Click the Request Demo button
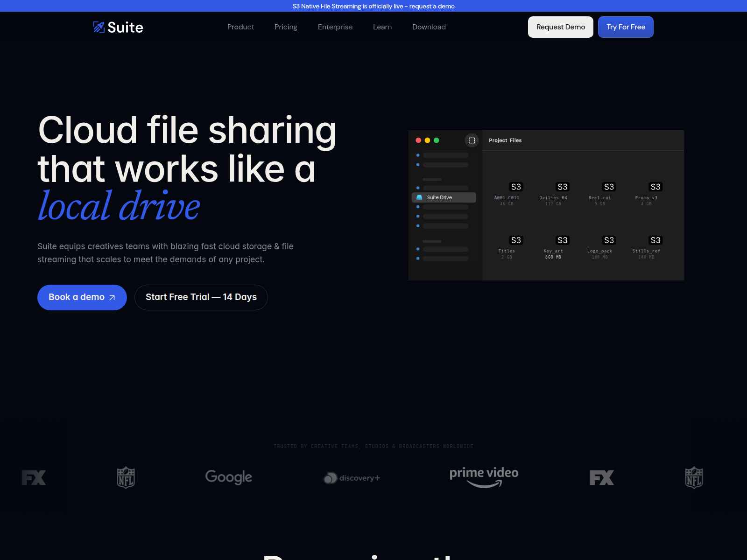 561,27
